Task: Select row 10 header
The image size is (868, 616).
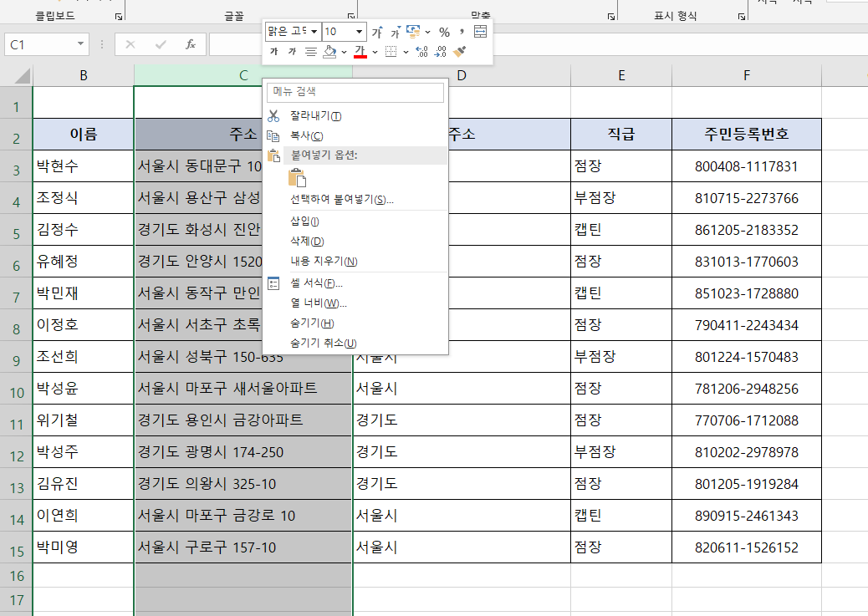Action: click(17, 389)
